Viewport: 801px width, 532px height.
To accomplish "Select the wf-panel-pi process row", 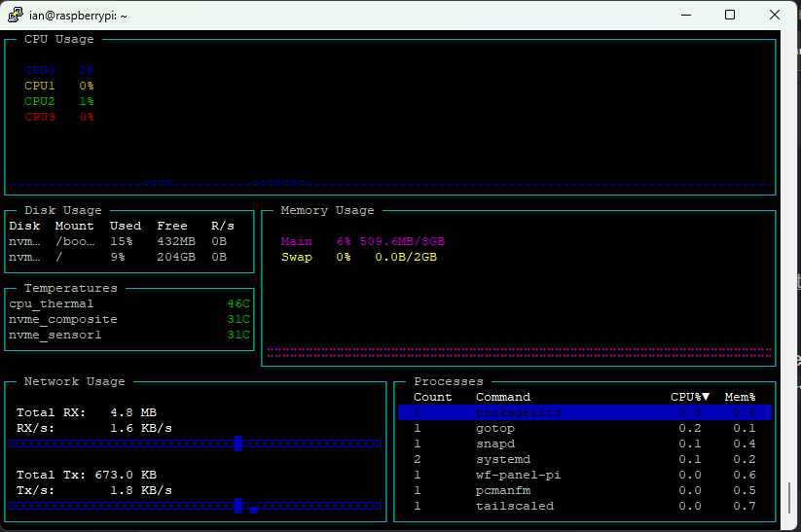I will pyautogui.click(x=585, y=475).
